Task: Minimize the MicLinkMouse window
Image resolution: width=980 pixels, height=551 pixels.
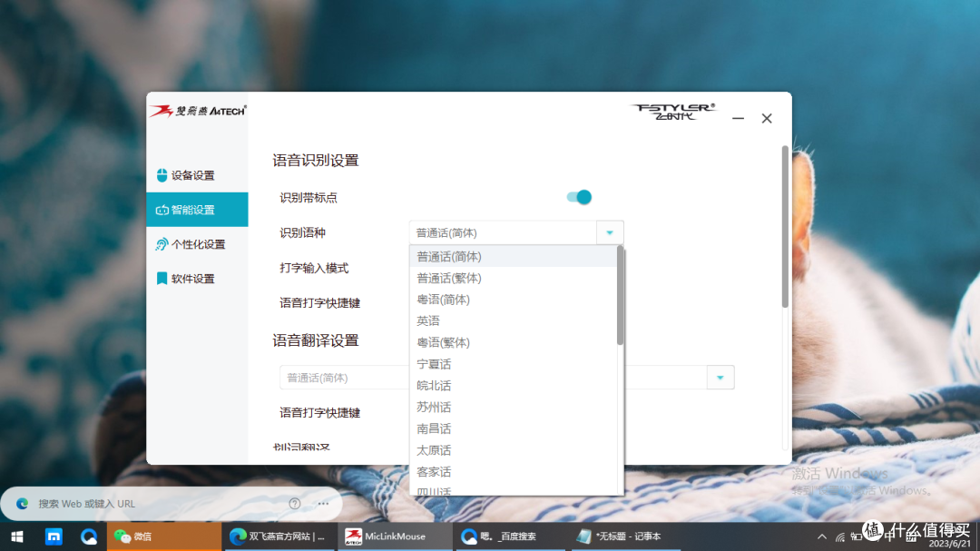Action: coord(738,118)
